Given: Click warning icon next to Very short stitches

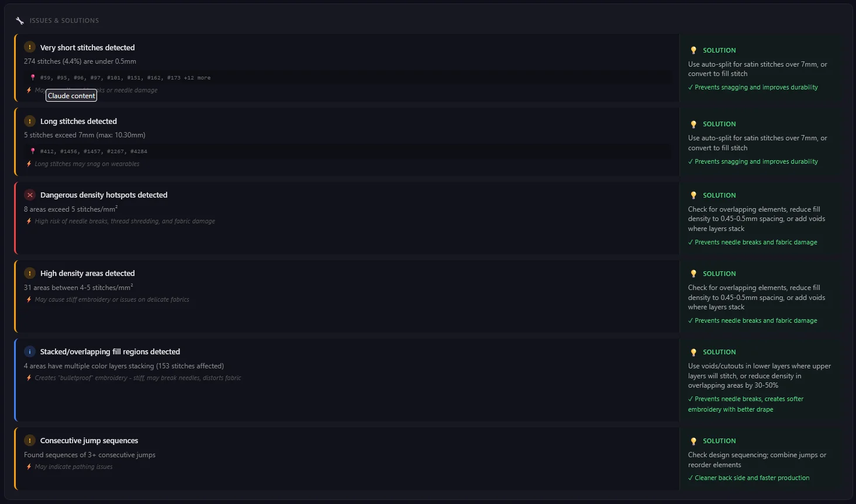Looking at the screenshot, I should 30,47.
